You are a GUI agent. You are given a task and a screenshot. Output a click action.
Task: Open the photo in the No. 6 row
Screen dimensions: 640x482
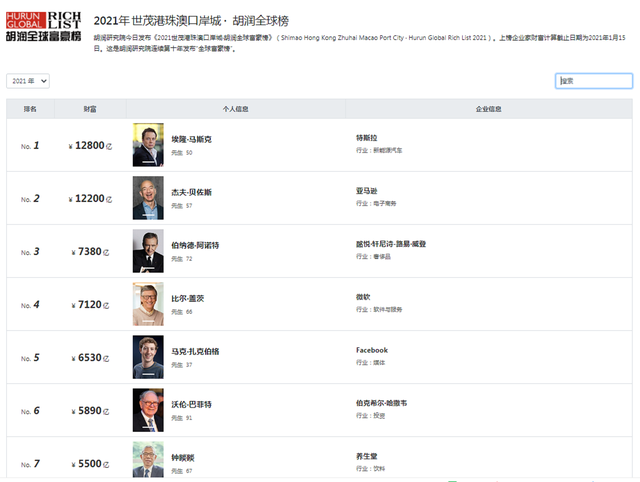(148, 410)
